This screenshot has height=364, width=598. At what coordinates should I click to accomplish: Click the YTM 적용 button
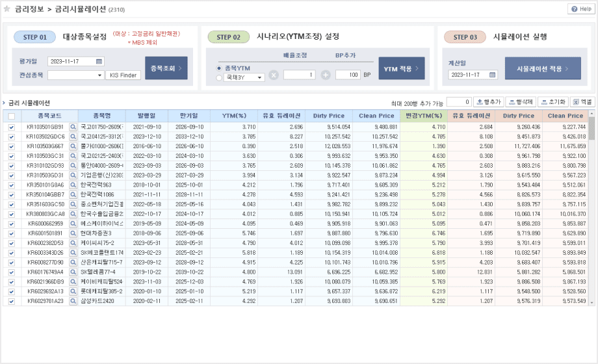(402, 68)
